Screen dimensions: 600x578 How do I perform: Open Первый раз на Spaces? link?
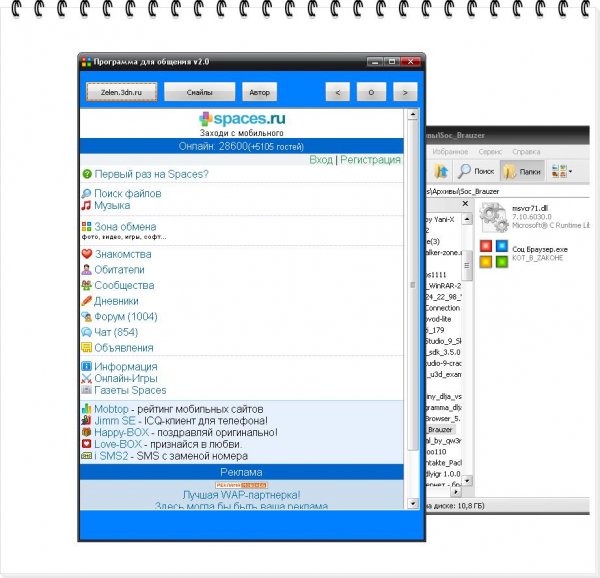[152, 174]
